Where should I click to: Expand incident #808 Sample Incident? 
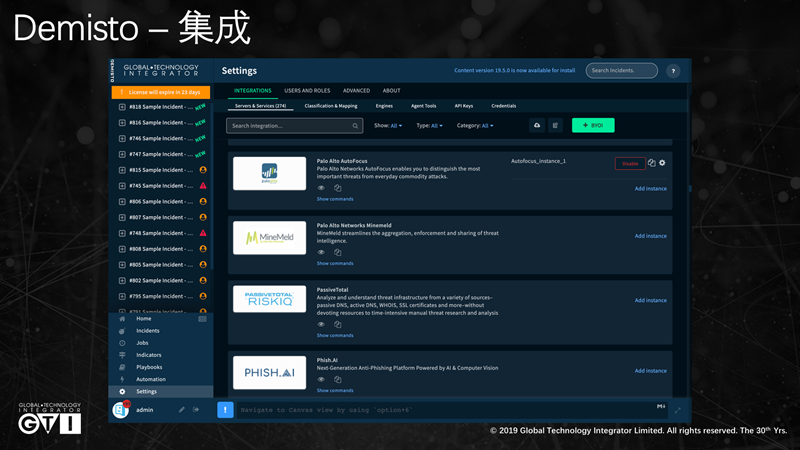click(122, 249)
